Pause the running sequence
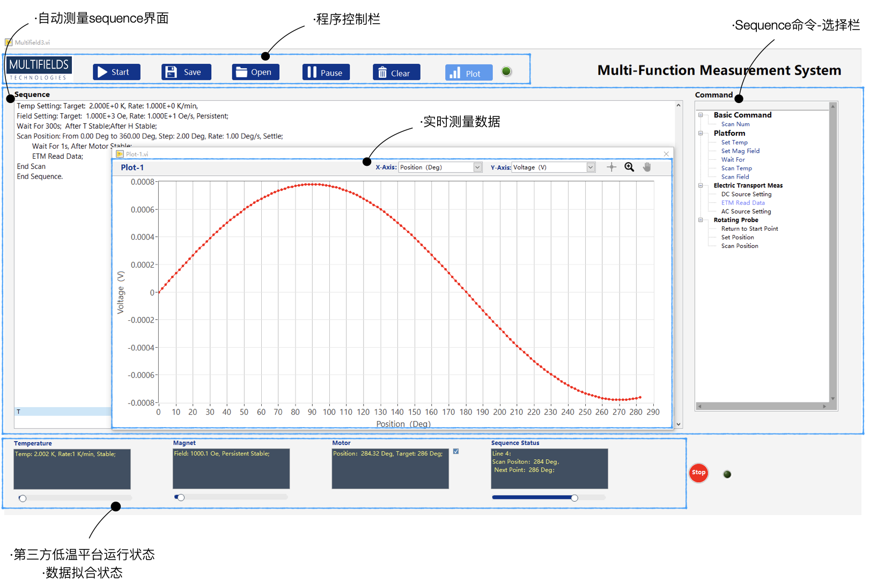 pyautogui.click(x=326, y=73)
